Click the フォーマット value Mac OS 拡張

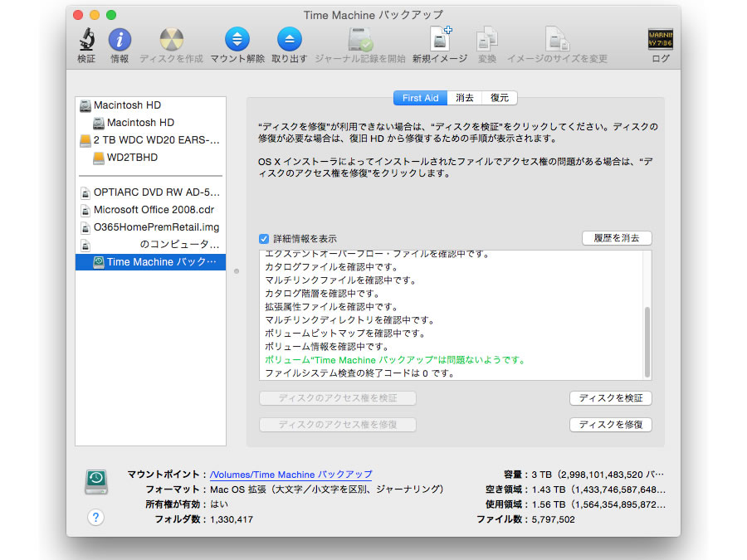pyautogui.click(x=327, y=489)
